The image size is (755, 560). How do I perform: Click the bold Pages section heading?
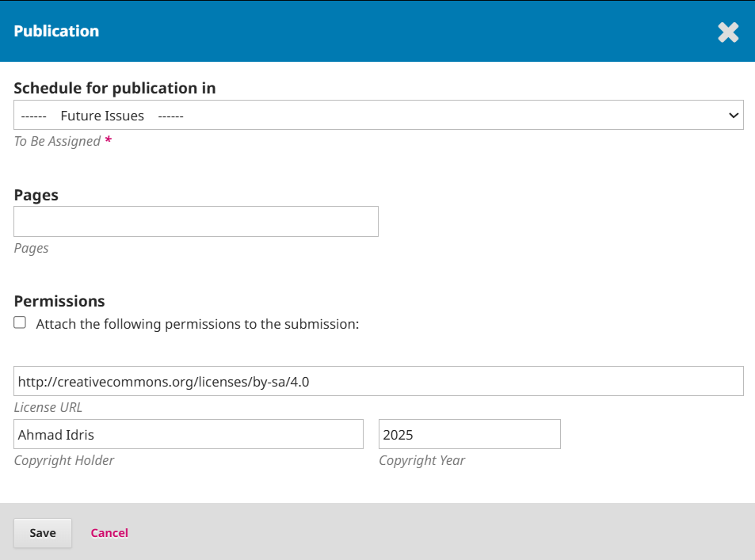(36, 195)
